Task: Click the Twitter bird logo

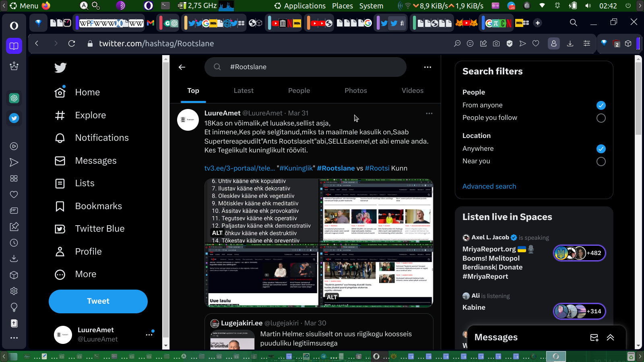Action: [x=60, y=68]
